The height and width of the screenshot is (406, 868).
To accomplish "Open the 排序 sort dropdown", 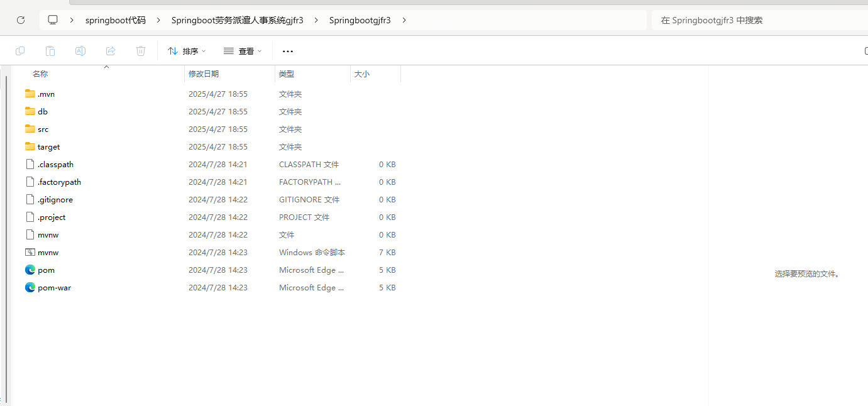I will (187, 51).
